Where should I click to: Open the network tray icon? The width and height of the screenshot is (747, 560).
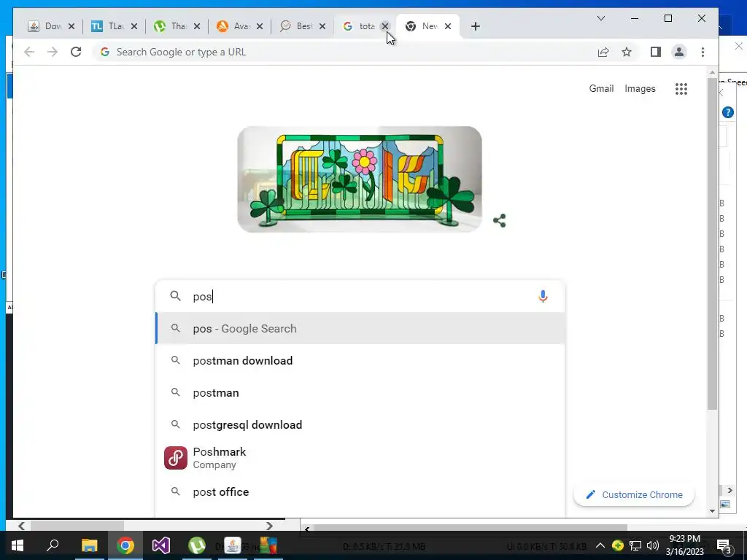(635, 545)
